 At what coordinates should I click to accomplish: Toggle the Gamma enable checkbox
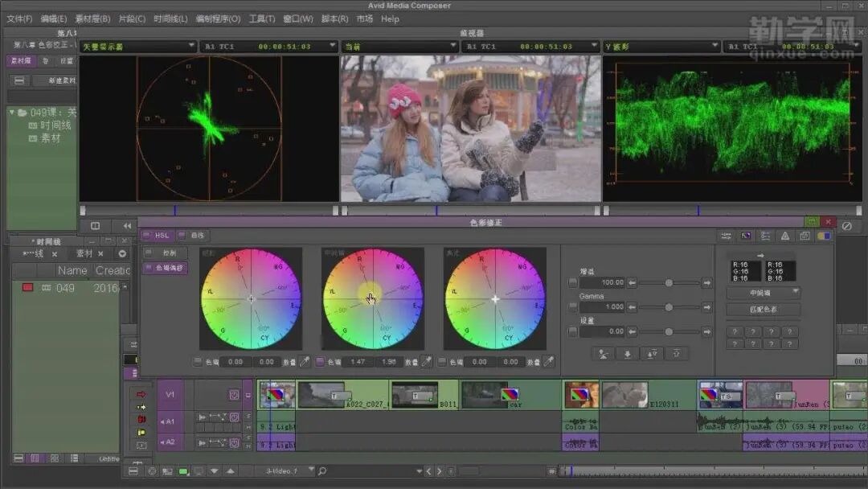click(573, 307)
